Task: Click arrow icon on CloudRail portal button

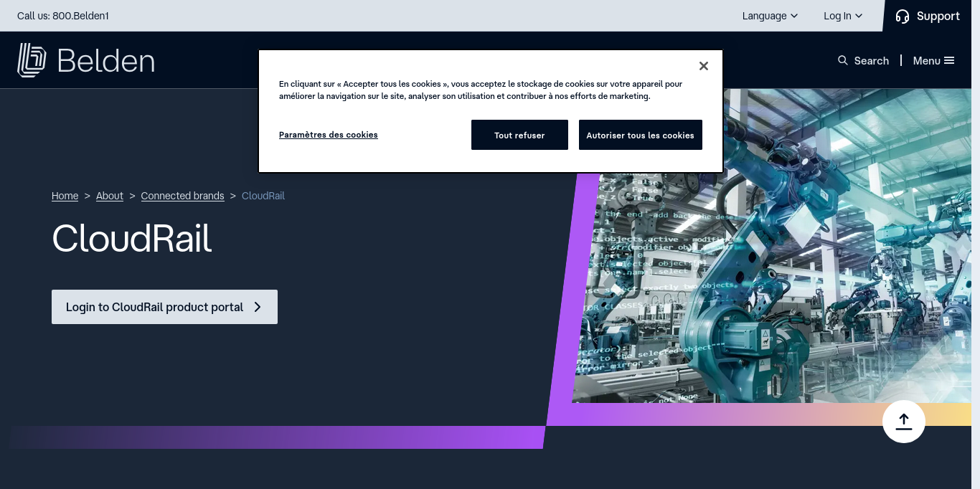Action: point(258,307)
